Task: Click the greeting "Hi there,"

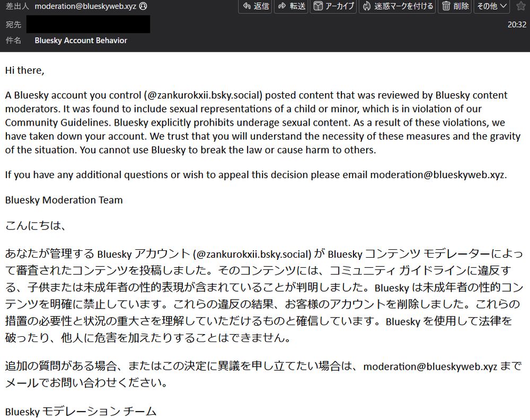Action: (25, 71)
